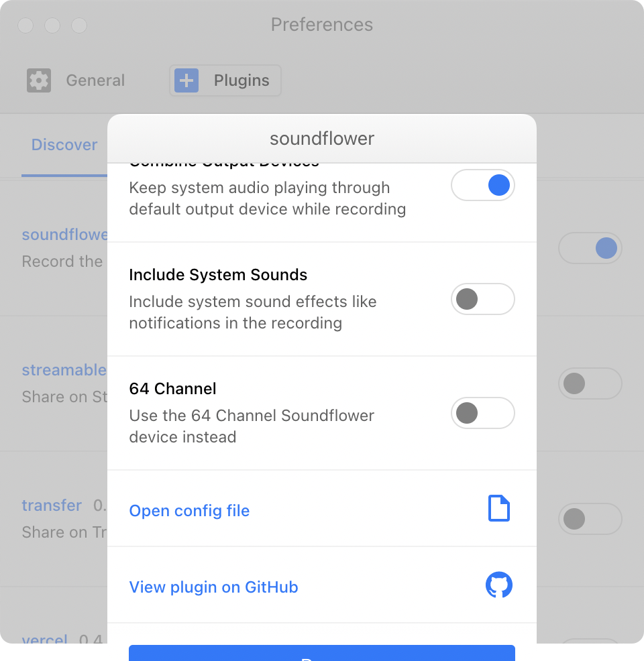
Task: Click the blue button at dialog bottom
Action: tap(322, 652)
